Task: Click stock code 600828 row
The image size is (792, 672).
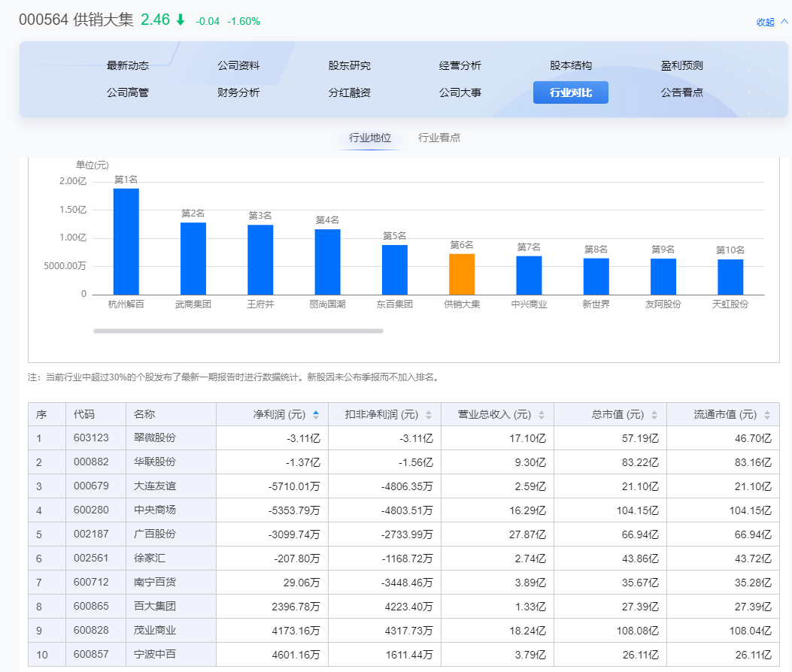Action: pyautogui.click(x=90, y=630)
